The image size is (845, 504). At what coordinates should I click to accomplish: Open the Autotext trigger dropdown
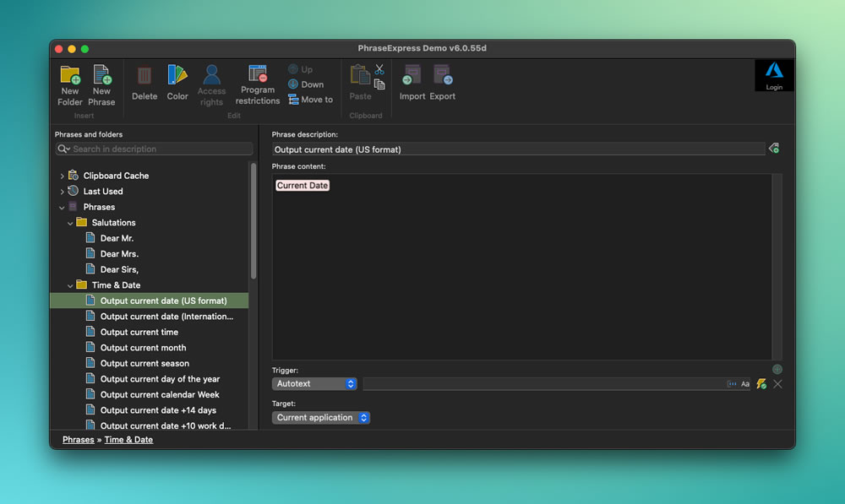click(314, 383)
